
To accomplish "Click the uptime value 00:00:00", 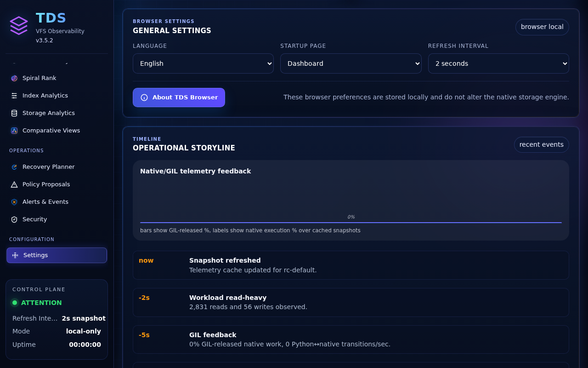I will (x=85, y=345).
